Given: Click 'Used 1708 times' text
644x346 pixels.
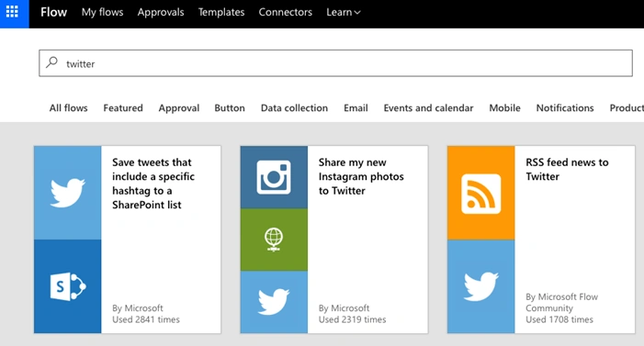Looking at the screenshot, I should pyautogui.click(x=559, y=319).
